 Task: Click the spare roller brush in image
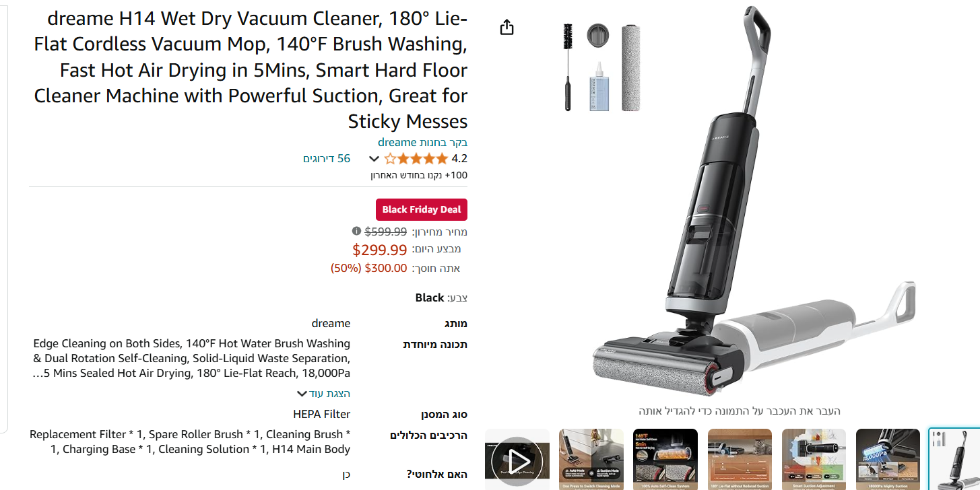tap(630, 67)
